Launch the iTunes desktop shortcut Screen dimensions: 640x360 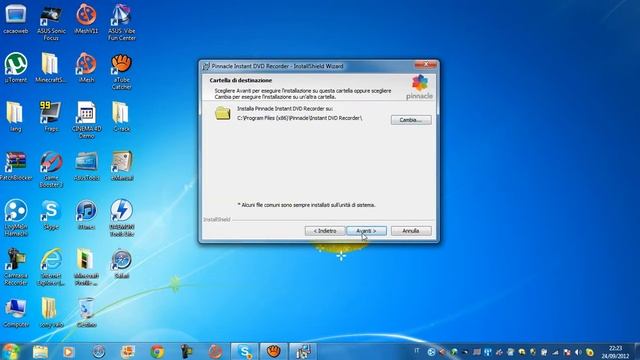(86, 215)
